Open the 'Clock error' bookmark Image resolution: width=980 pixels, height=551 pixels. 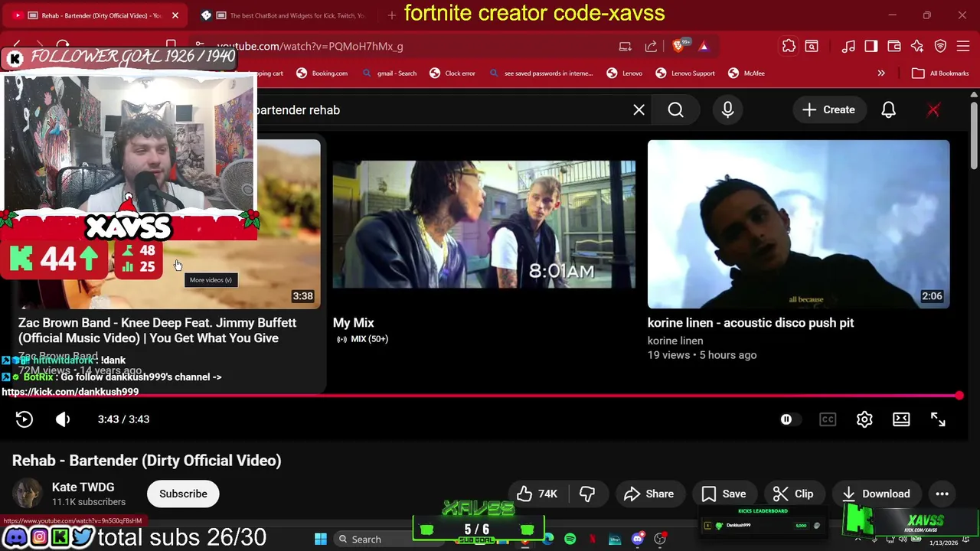tap(452, 73)
